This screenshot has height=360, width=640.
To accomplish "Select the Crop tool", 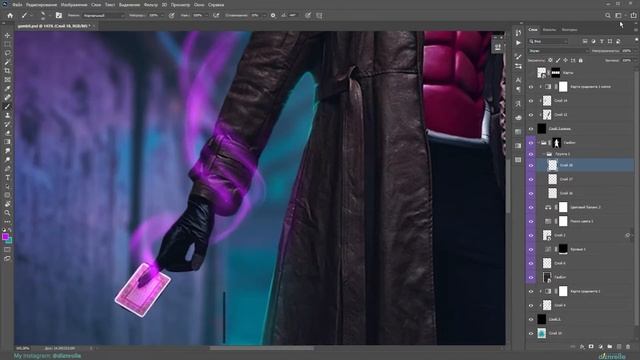I will pos(7,71).
